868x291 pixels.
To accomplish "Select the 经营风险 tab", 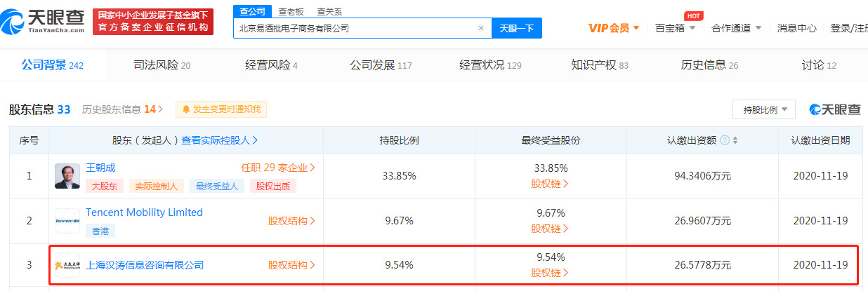I will tap(271, 65).
